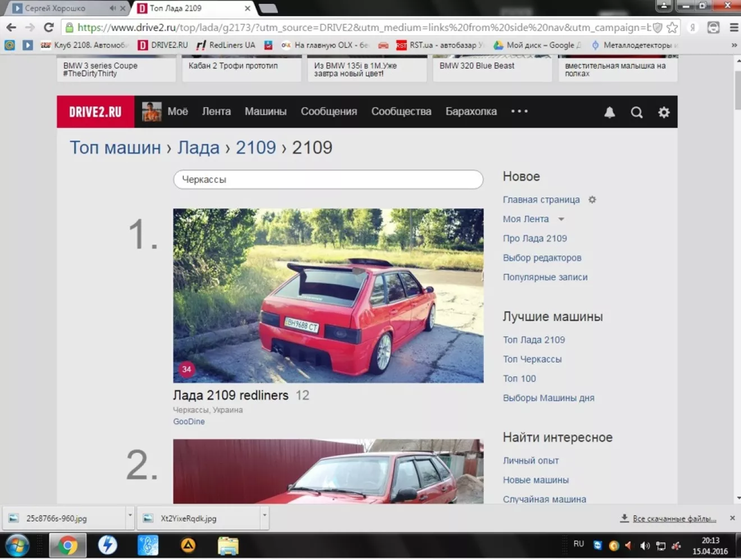The width and height of the screenshot is (741, 560).
Task: Open the three-dots more menu
Action: point(519,111)
